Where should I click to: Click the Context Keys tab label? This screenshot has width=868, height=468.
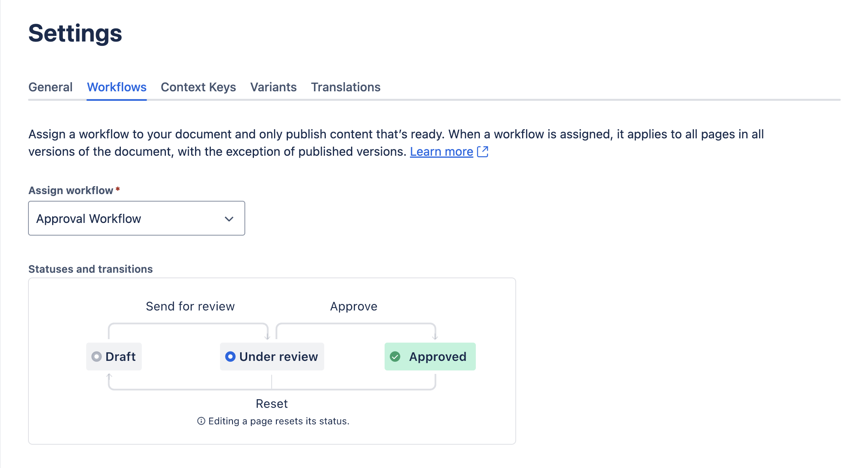point(198,87)
